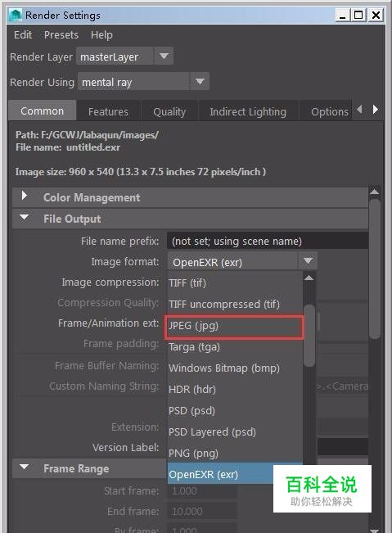Open the Image format OpenEXR dropdown
The image size is (392, 533).
tap(242, 261)
